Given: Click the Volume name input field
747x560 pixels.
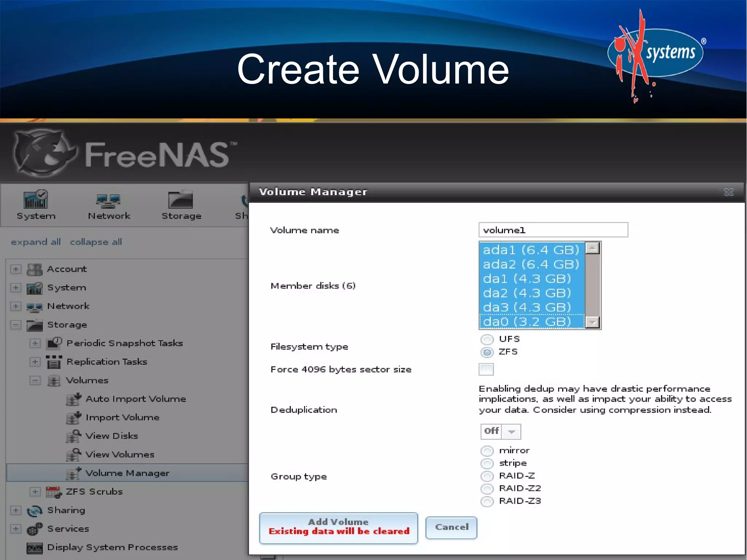Looking at the screenshot, I should (553, 230).
